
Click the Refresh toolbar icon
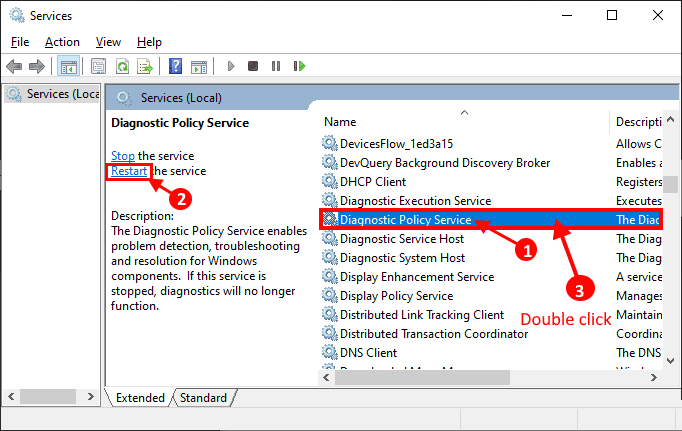pyautogui.click(x=123, y=66)
